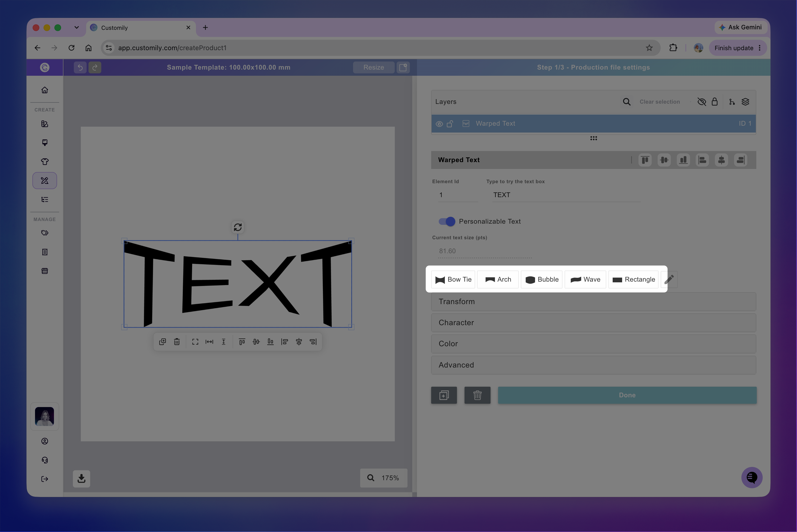Expand the Color section
797x532 pixels.
(x=593, y=344)
